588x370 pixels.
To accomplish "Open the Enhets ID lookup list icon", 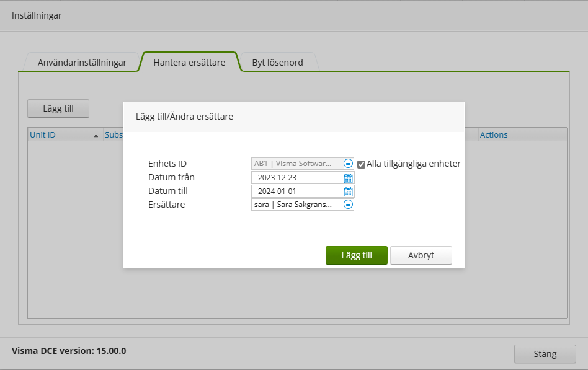I will [348, 164].
